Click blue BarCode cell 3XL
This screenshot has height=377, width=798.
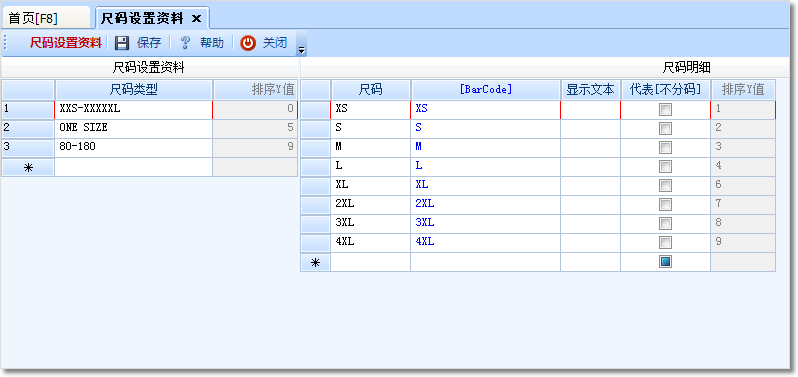(x=486, y=223)
